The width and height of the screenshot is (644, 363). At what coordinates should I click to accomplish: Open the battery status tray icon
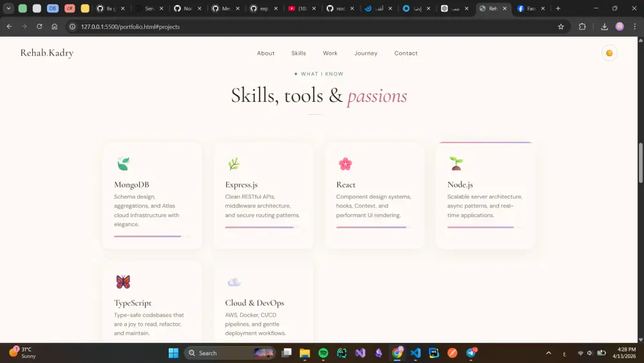(x=601, y=353)
